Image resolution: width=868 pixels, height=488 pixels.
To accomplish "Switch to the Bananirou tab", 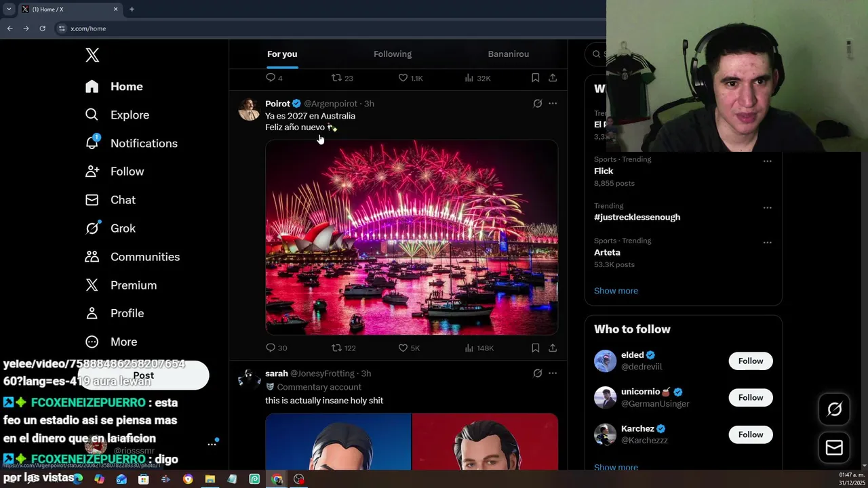I will [509, 54].
